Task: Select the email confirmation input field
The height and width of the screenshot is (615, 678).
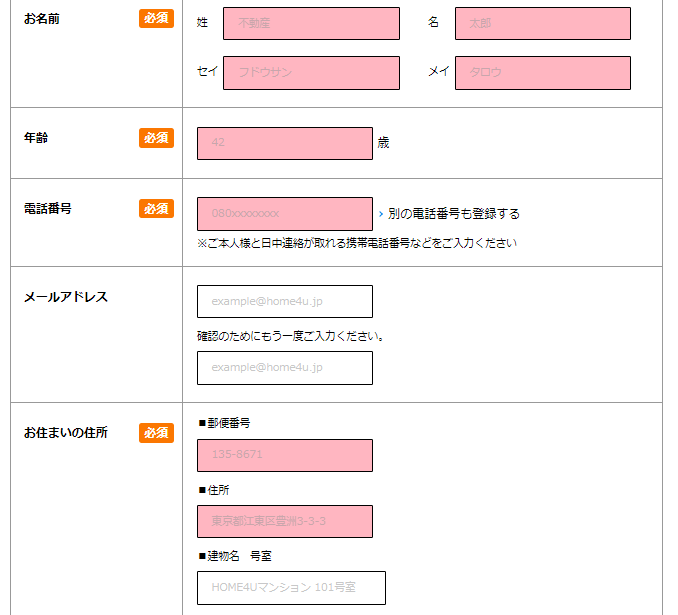Action: (285, 368)
